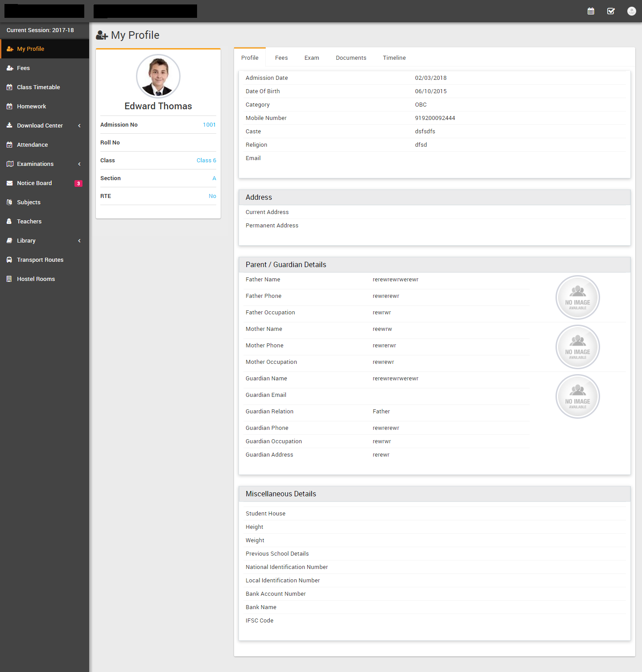This screenshot has width=642, height=672.
Task: Click the Transport Routes bus icon
Action: tap(9, 260)
